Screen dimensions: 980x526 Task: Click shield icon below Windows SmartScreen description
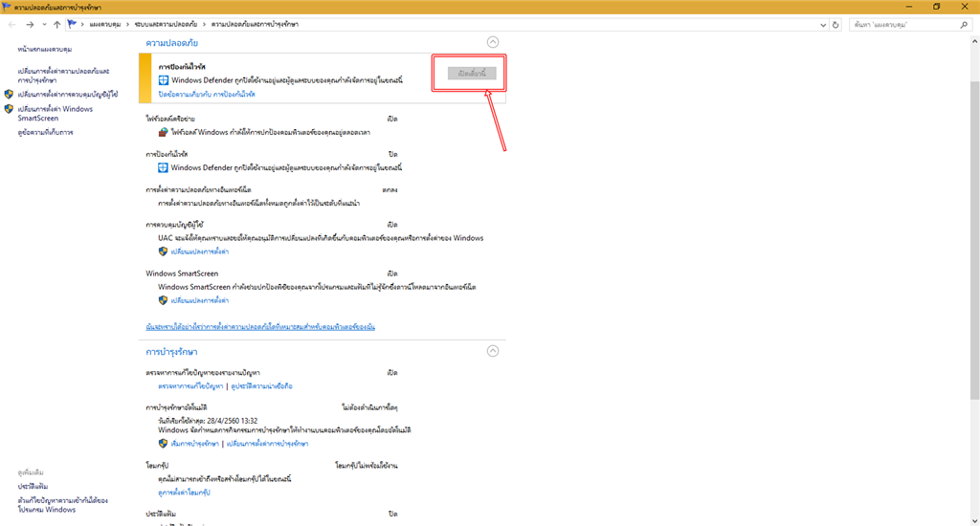tap(163, 300)
